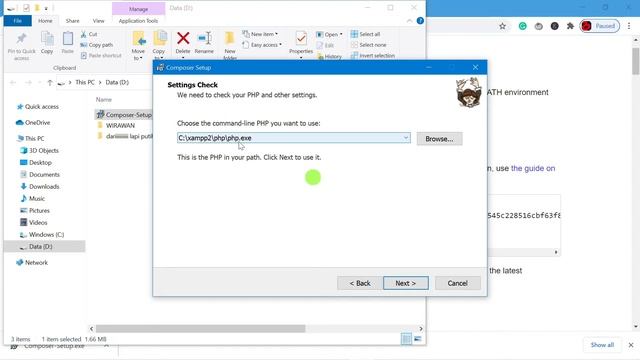
Task: Click the Paused profile button in Chrome
Action: tap(600, 26)
